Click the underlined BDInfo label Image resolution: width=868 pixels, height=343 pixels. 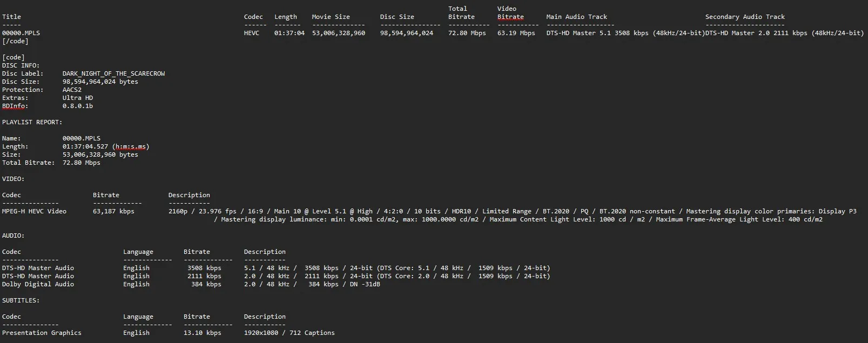click(15, 106)
